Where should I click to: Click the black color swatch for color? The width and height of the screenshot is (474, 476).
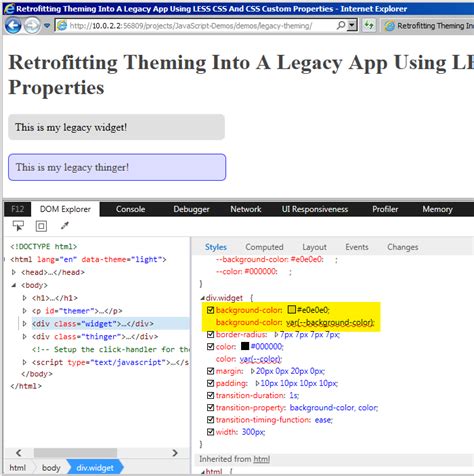[x=245, y=346]
